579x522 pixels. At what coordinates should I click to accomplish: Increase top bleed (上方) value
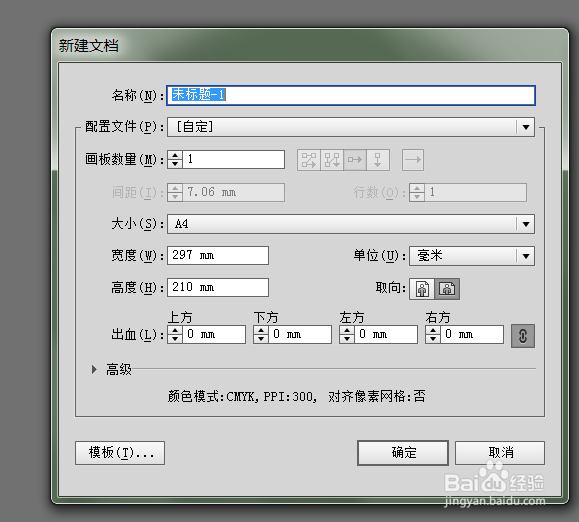[175, 330]
